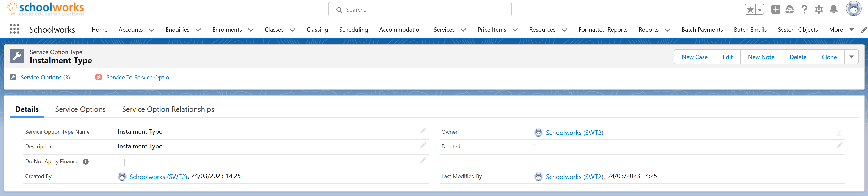Show more record actions dropdown

pyautogui.click(x=852, y=57)
